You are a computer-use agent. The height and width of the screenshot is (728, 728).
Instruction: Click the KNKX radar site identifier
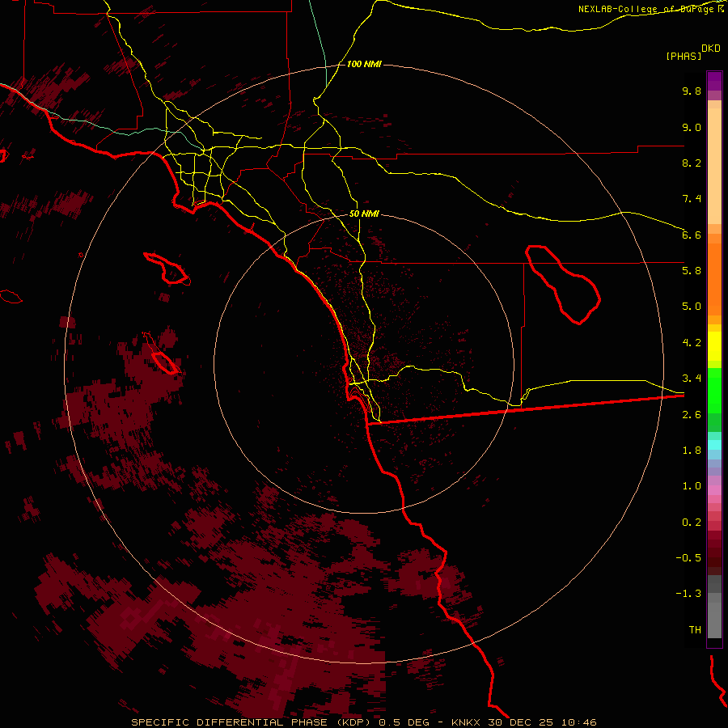[x=467, y=722]
